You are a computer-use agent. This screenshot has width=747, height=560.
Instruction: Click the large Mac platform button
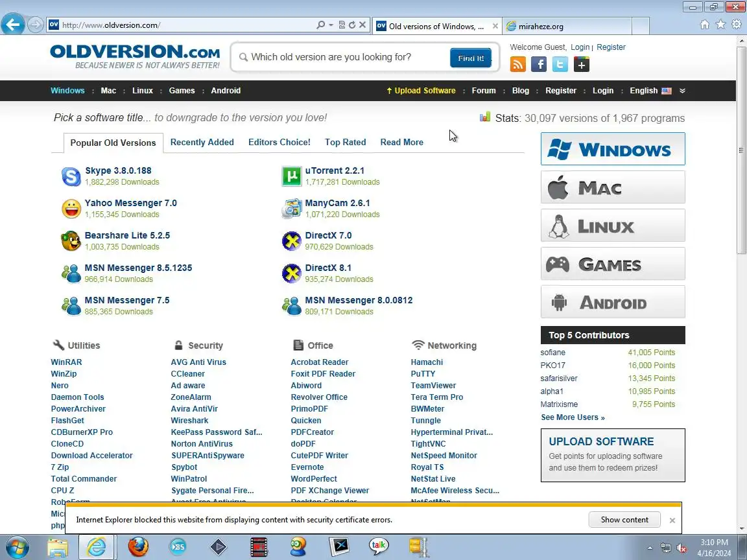[x=613, y=187]
